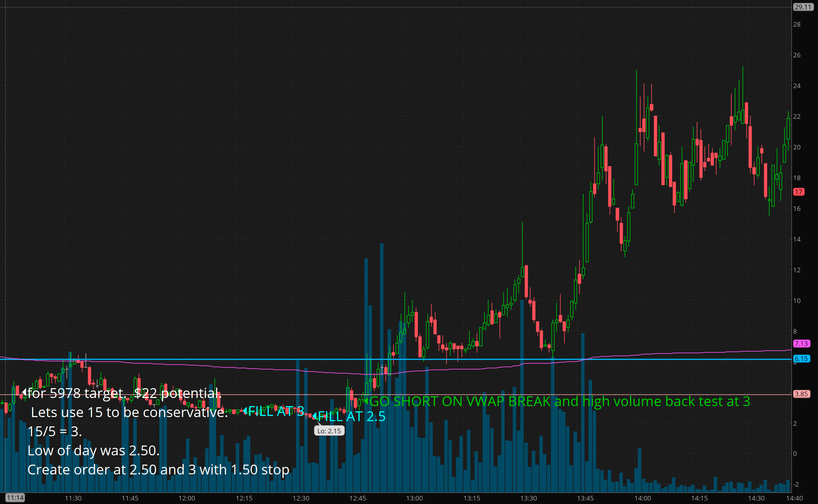Viewport: 818px width, 504px height.
Task: Click the 22 label on price axis
Action: coord(797,116)
